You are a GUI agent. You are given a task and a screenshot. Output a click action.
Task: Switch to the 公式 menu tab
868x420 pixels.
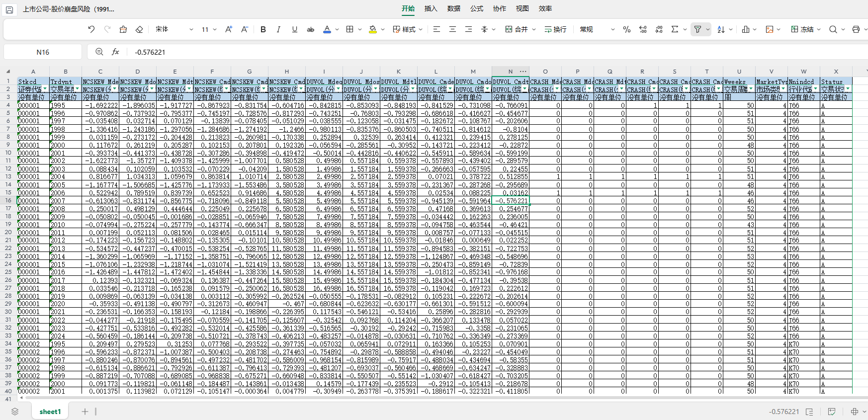point(476,8)
